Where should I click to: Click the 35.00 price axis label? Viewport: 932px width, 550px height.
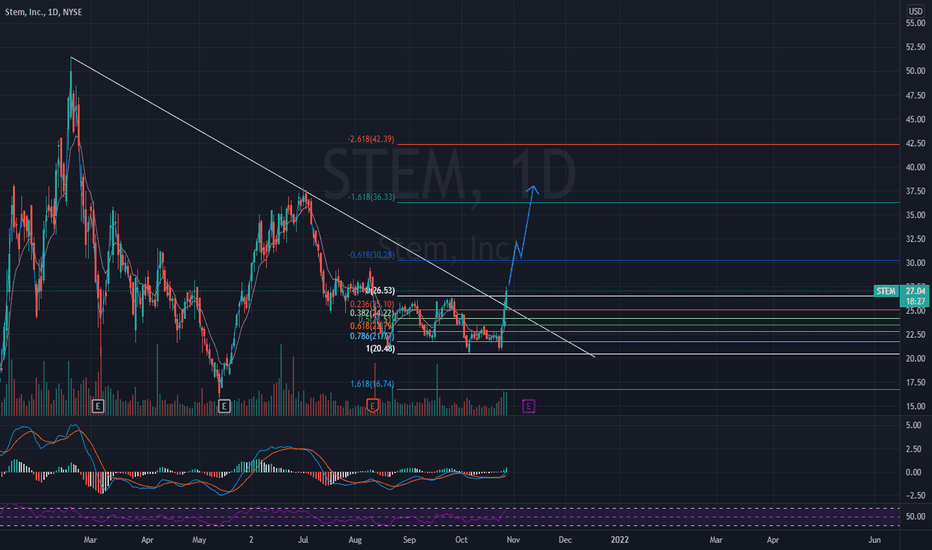915,215
